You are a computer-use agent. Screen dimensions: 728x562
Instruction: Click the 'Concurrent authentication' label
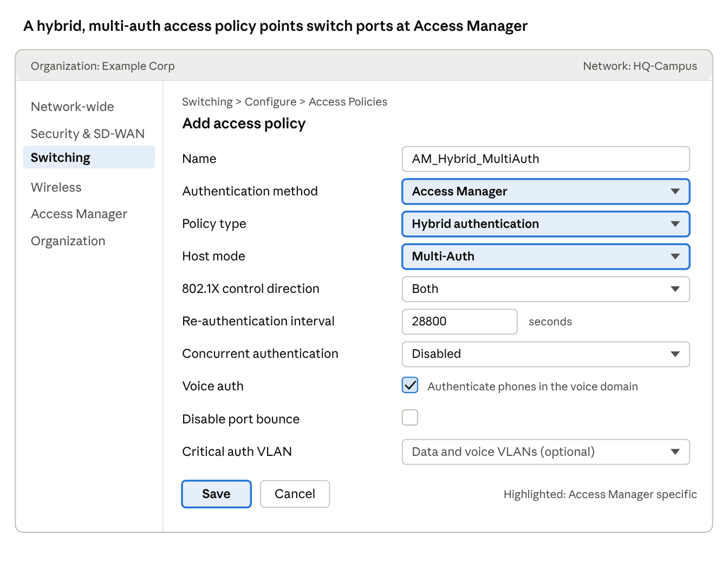click(260, 354)
